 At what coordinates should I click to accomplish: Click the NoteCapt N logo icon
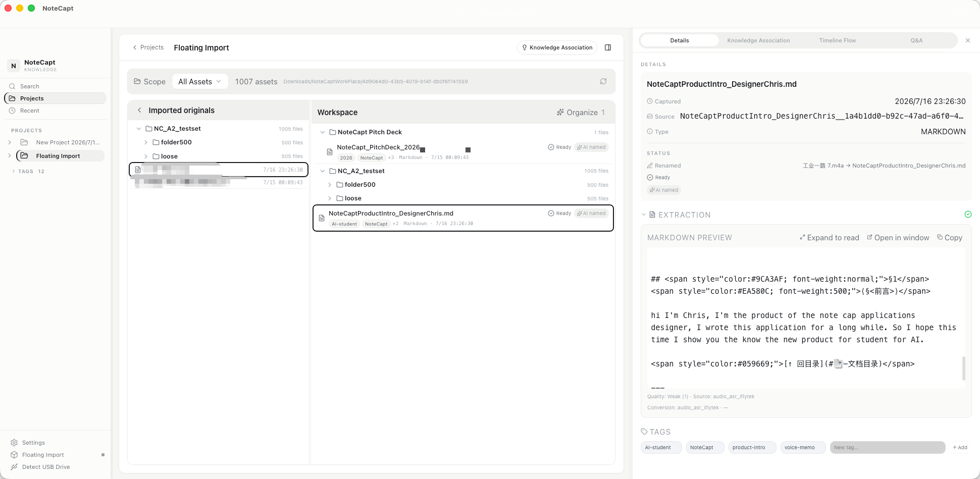tap(14, 66)
